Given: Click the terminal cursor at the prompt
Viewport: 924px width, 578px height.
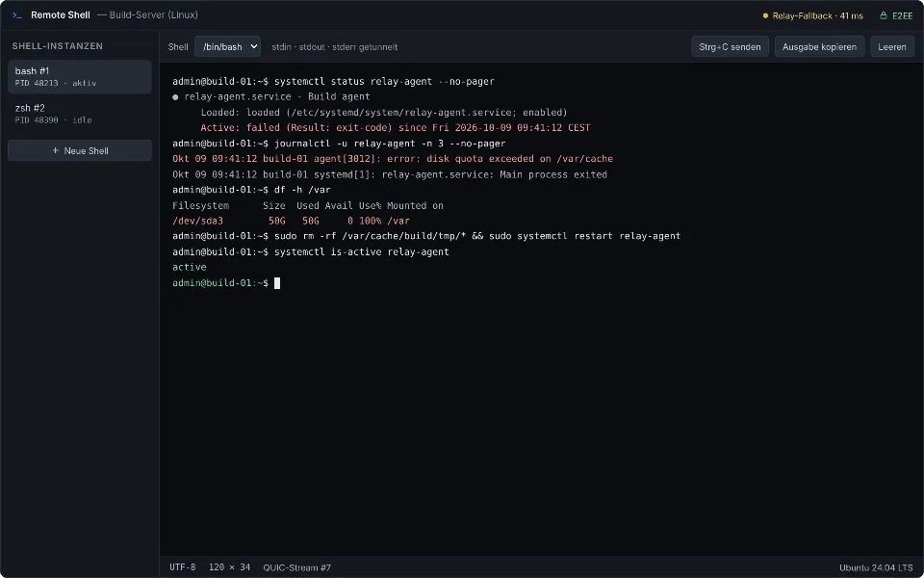Looking at the screenshot, I should coord(277,283).
